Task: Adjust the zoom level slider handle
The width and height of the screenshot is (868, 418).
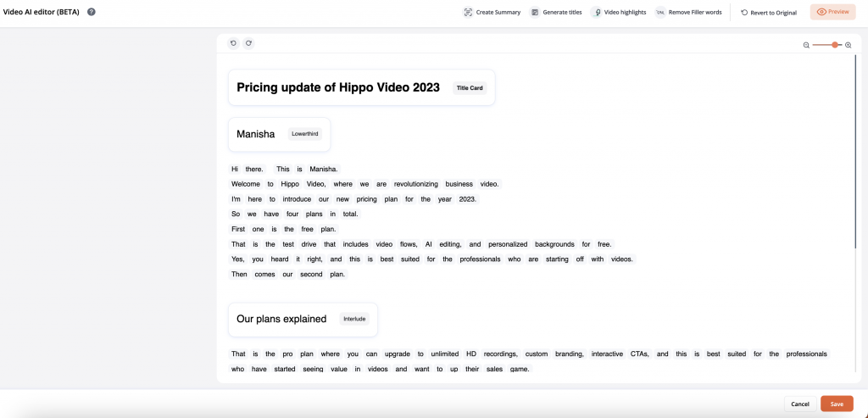Action: point(835,45)
